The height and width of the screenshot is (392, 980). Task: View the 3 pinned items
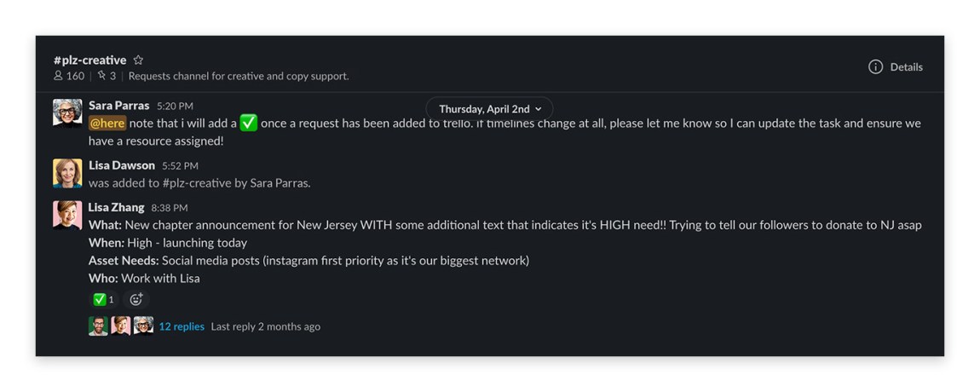point(107,77)
